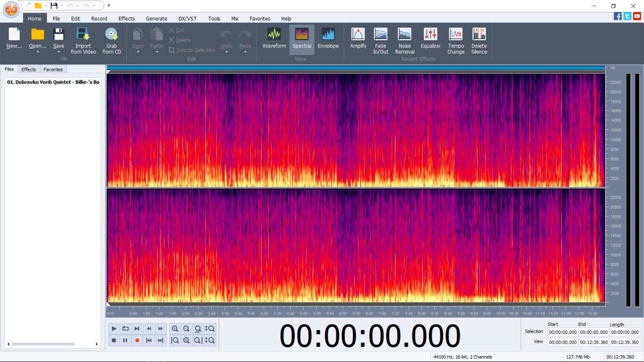The image size is (644, 362).
Task: Click Trim to Selection
Action: pyautogui.click(x=192, y=50)
